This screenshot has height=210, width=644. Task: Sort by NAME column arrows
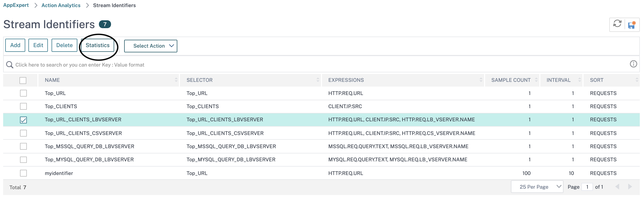(x=176, y=80)
